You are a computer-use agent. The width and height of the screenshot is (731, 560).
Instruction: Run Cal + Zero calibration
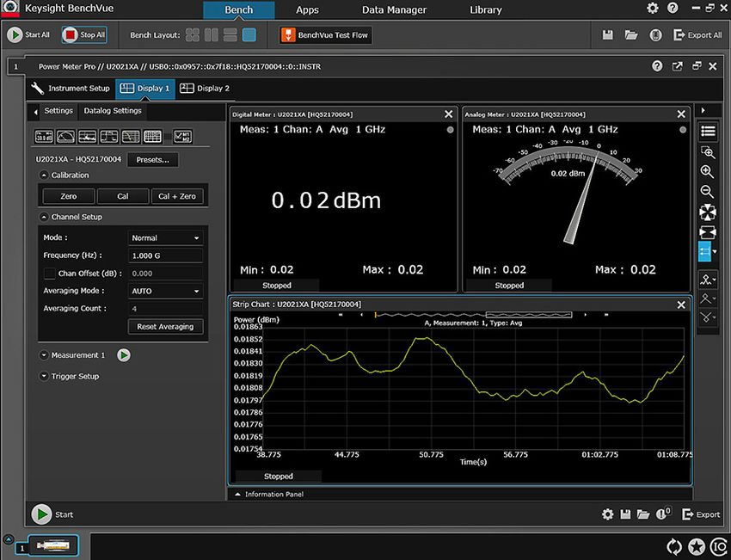(177, 196)
